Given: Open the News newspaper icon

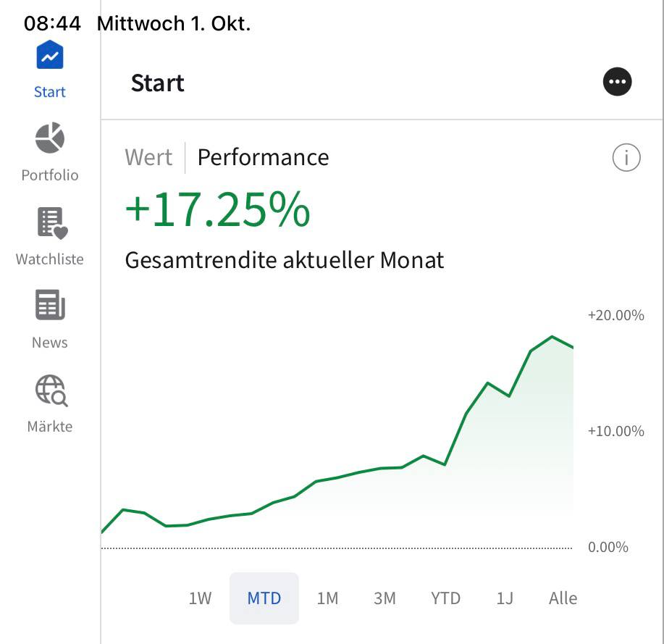Looking at the screenshot, I should [x=50, y=306].
